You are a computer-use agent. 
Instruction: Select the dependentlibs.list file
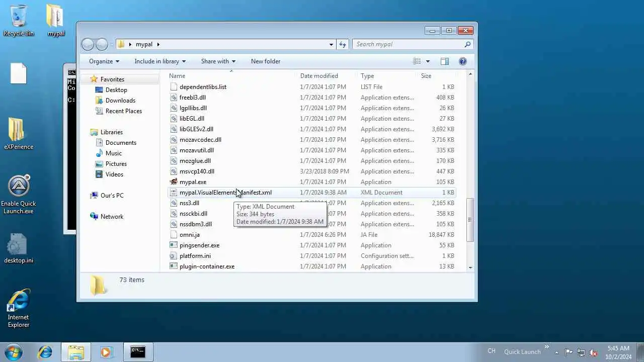coord(203,87)
